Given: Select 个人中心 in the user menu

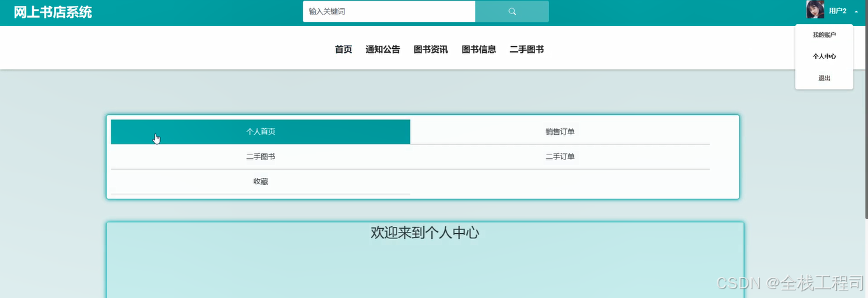Looking at the screenshot, I should tap(824, 57).
